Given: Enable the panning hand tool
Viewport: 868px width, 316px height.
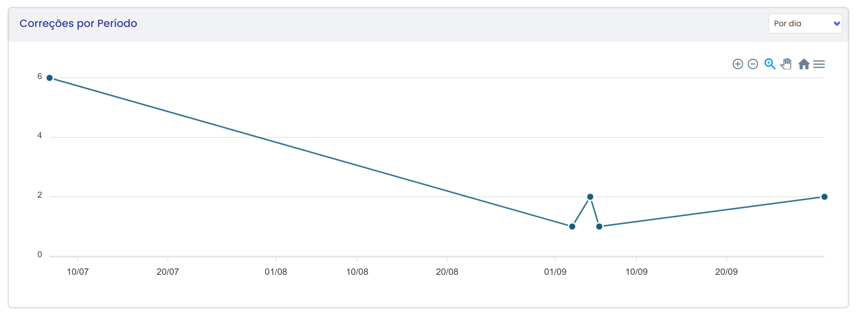Looking at the screenshot, I should point(786,64).
